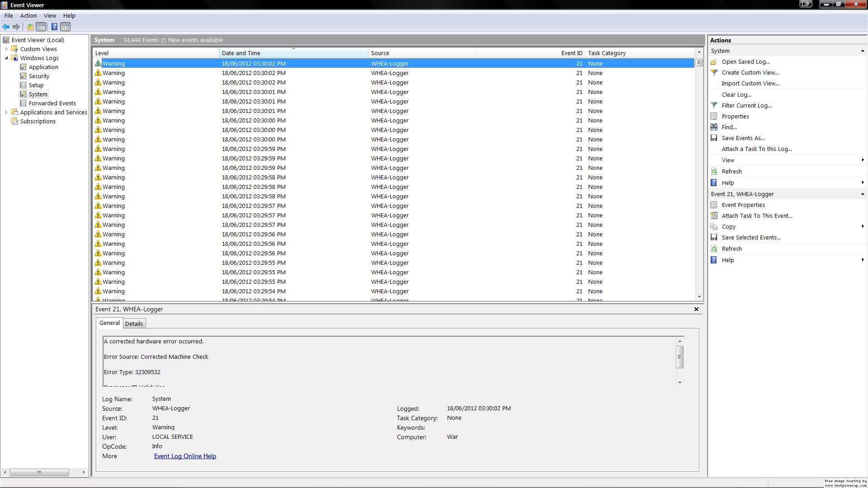Clear the System log
This screenshot has height=488, width=868.
click(736, 94)
